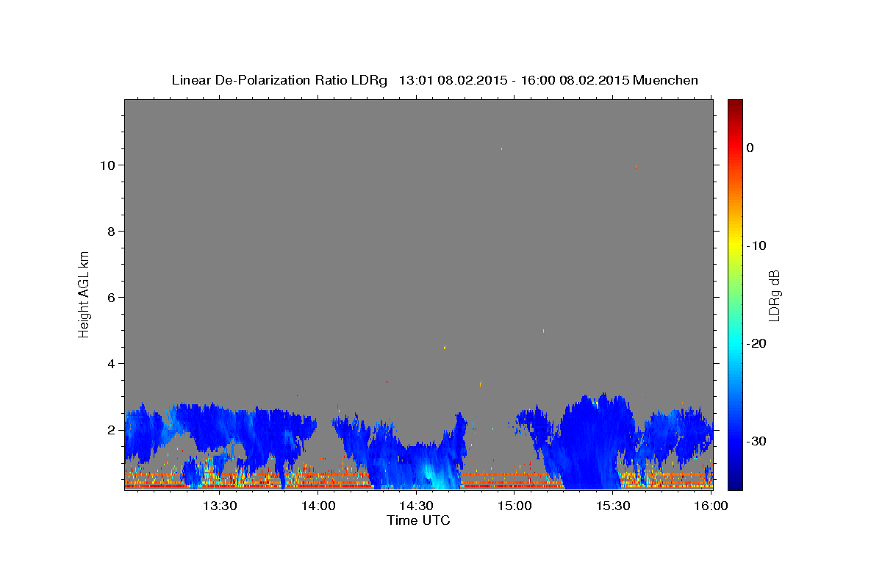Viewport: 882px width, 588px height.
Task: Click the 14:00 time tick label
Action: (x=318, y=506)
